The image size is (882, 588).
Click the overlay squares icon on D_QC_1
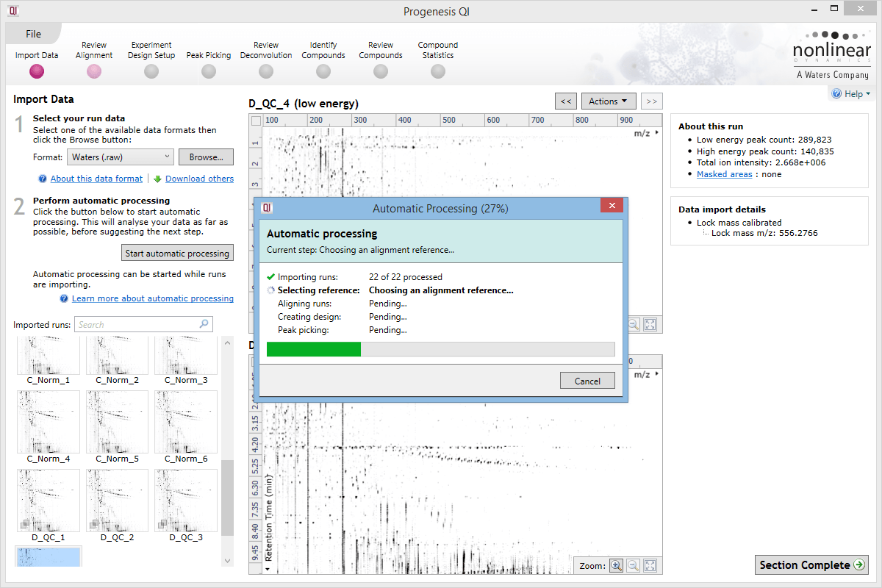(x=24, y=524)
